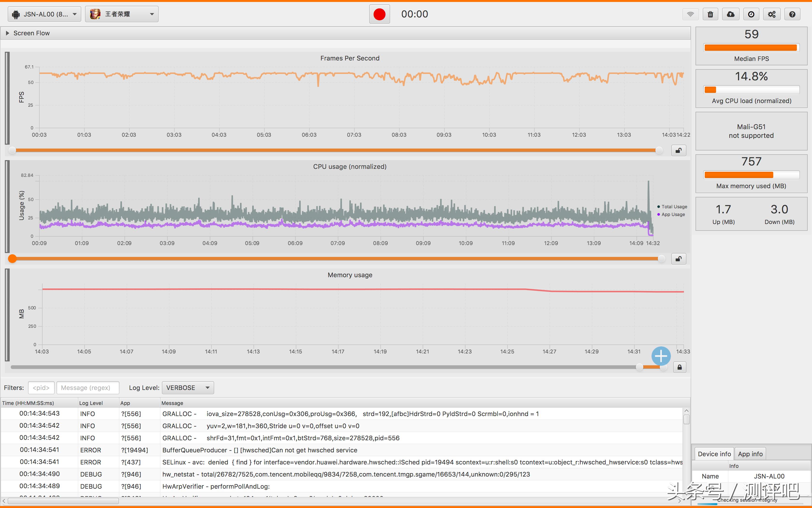Open the timer clock icon
The width and height of the screenshot is (812, 508).
click(751, 14)
